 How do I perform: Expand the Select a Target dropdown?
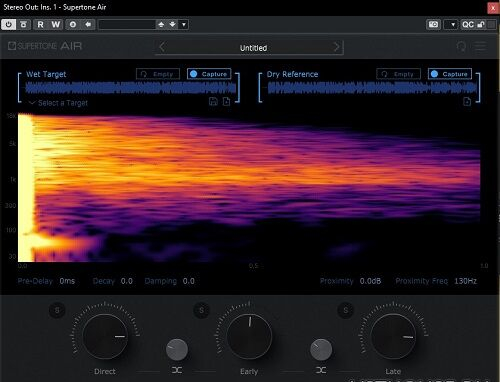point(58,103)
